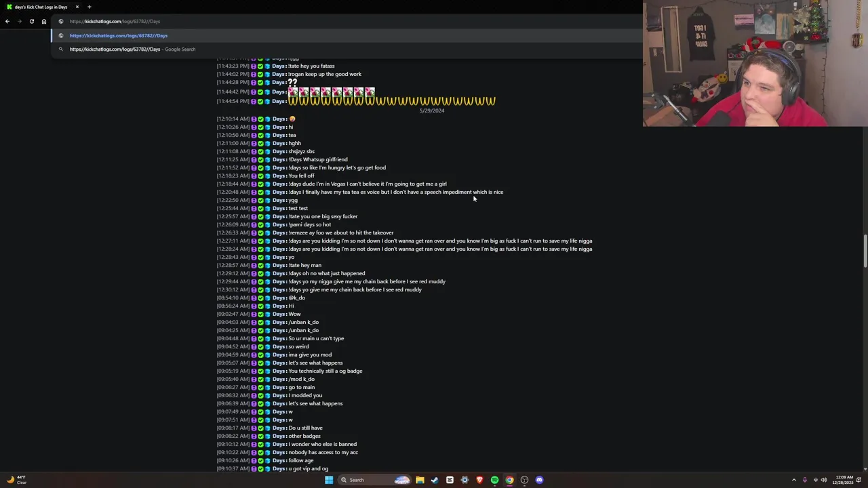Image resolution: width=868 pixels, height=488 pixels.
Task: Open Steam from the taskbar
Action: coord(435,480)
